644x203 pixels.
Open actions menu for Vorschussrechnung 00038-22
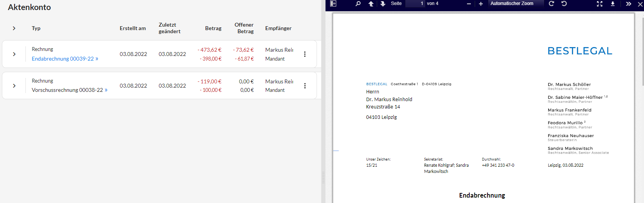pos(305,86)
